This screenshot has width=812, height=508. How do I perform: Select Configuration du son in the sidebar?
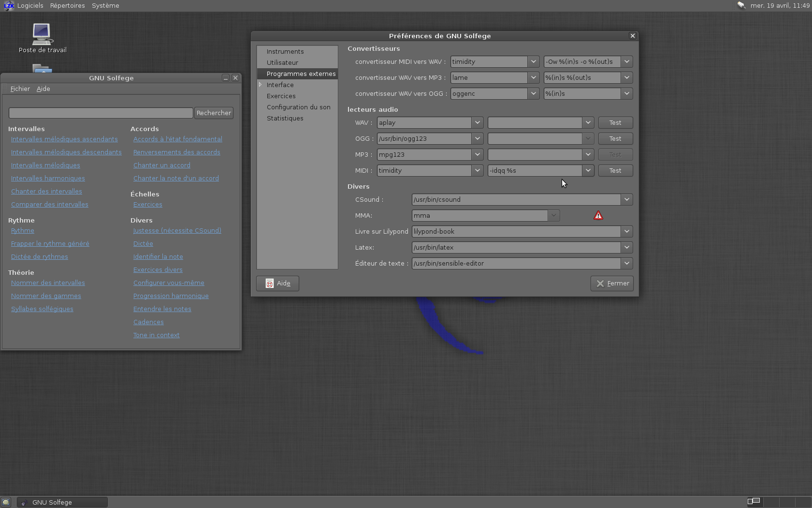point(298,107)
